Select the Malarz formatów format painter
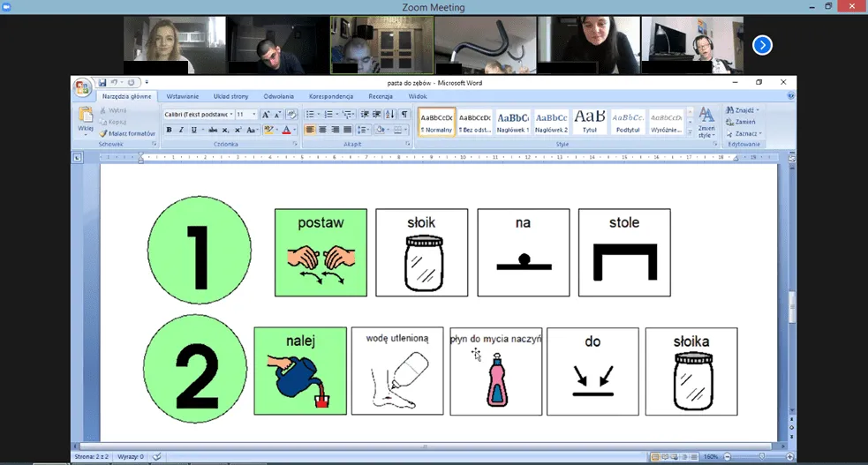868x465 pixels. 132,133
